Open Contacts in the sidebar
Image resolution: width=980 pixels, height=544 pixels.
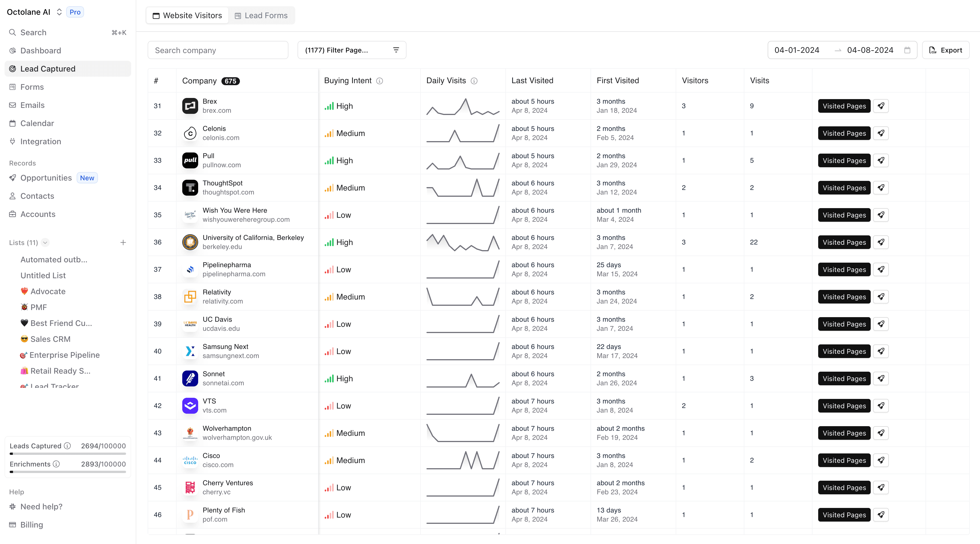pos(68,196)
